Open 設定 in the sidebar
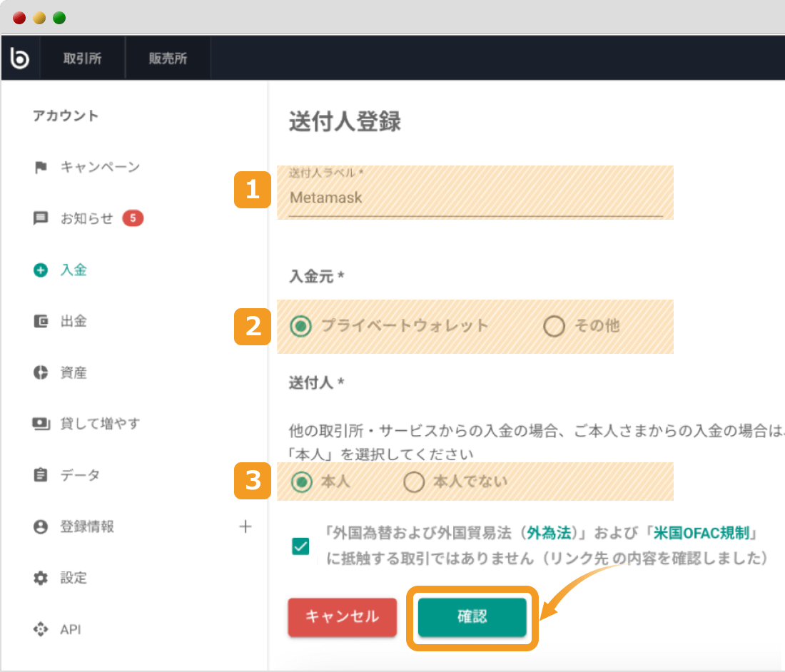The height and width of the screenshot is (672, 785). point(74,578)
